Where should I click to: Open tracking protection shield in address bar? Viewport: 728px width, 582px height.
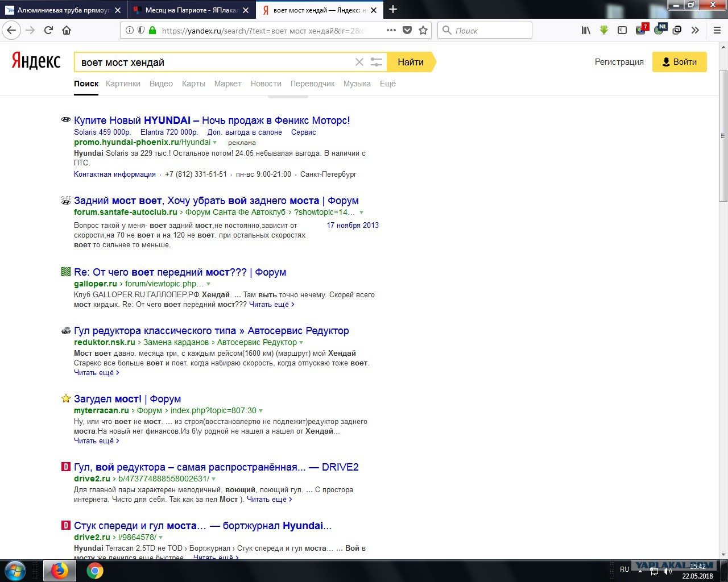141,31
